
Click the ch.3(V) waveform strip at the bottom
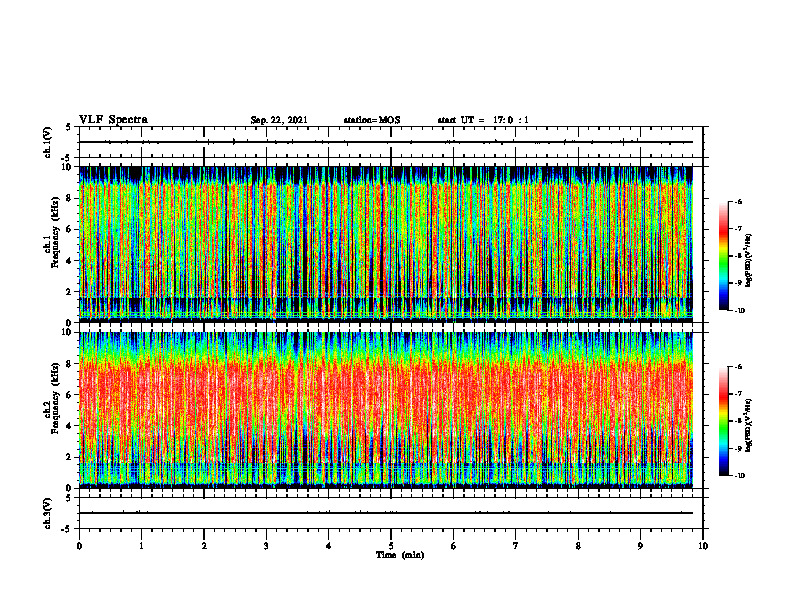[391, 513]
